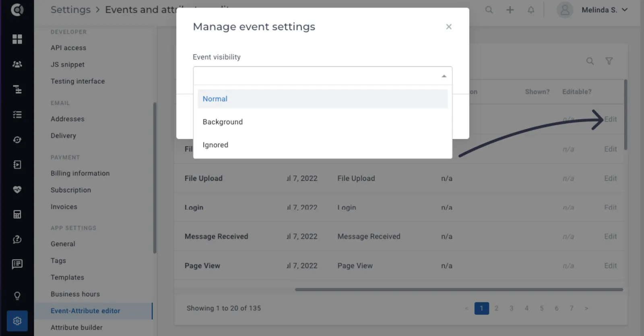Open the settings gear icon in sidebar
Viewport: 644px width, 336px height.
(x=17, y=321)
